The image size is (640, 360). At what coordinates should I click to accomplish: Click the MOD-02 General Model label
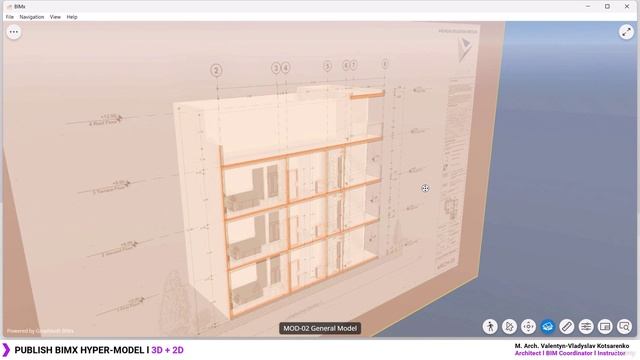tap(320, 328)
